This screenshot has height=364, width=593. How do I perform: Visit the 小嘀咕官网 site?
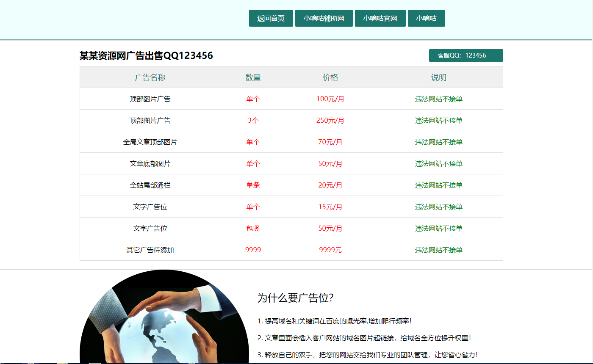tap(380, 18)
